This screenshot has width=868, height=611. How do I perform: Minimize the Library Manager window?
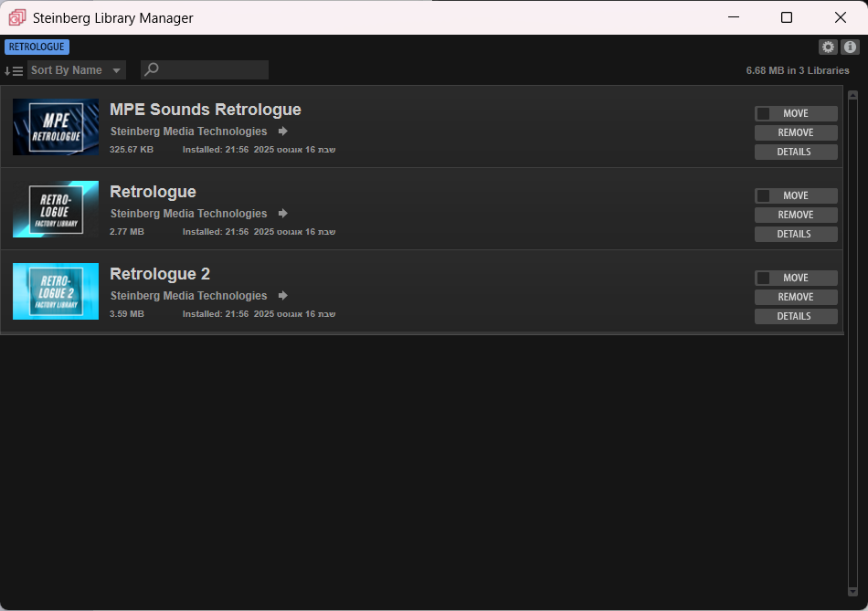tap(734, 17)
